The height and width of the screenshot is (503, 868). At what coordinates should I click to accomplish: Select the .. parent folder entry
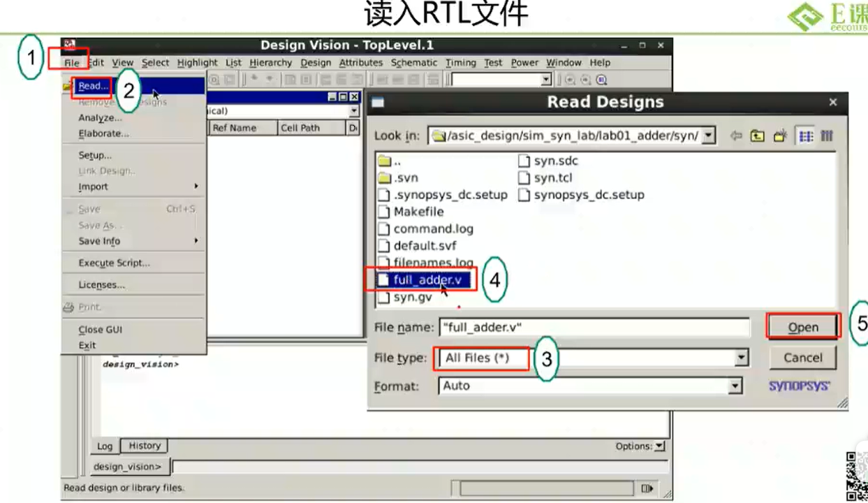tap(389, 161)
